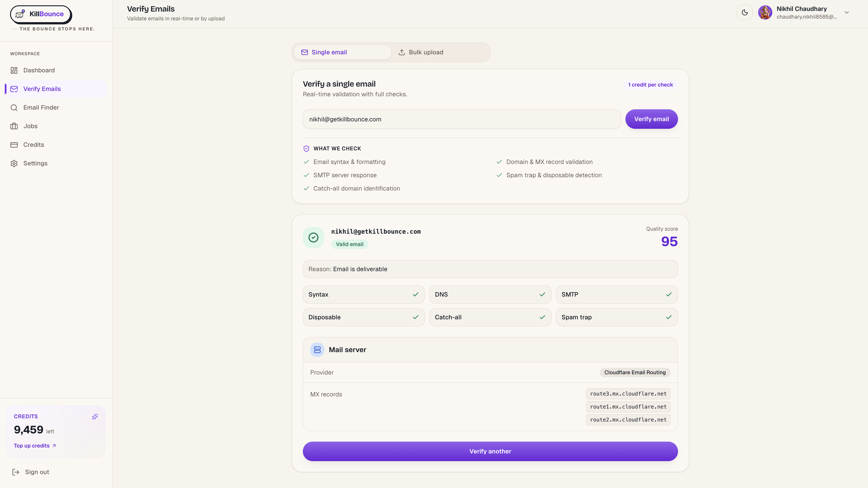The image size is (868, 488).
Task: Click the SMTP check tile checkmark
Action: click(669, 295)
